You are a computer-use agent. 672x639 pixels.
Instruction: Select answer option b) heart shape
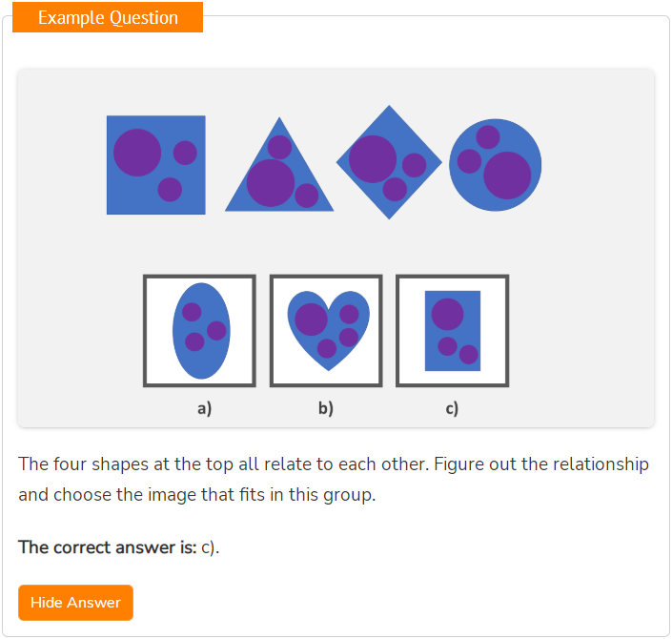point(326,331)
